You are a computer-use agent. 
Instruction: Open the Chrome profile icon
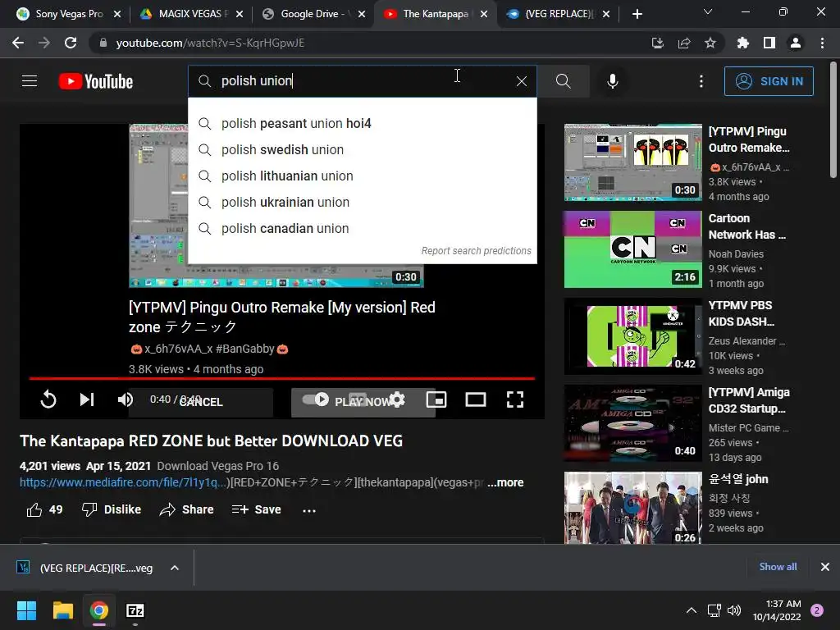(796, 43)
